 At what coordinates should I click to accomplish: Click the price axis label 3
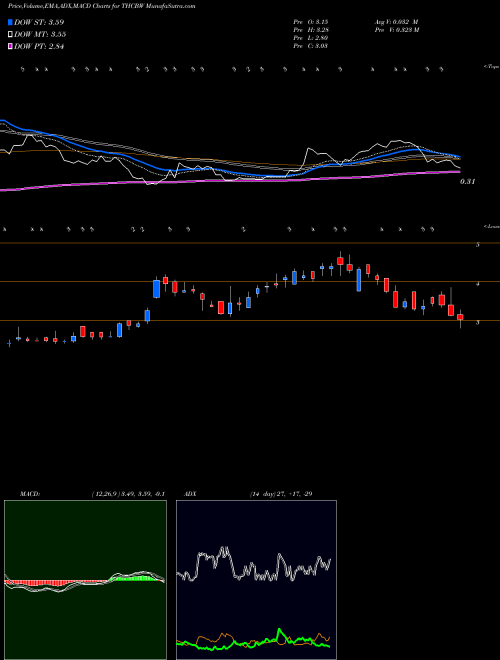click(x=478, y=322)
